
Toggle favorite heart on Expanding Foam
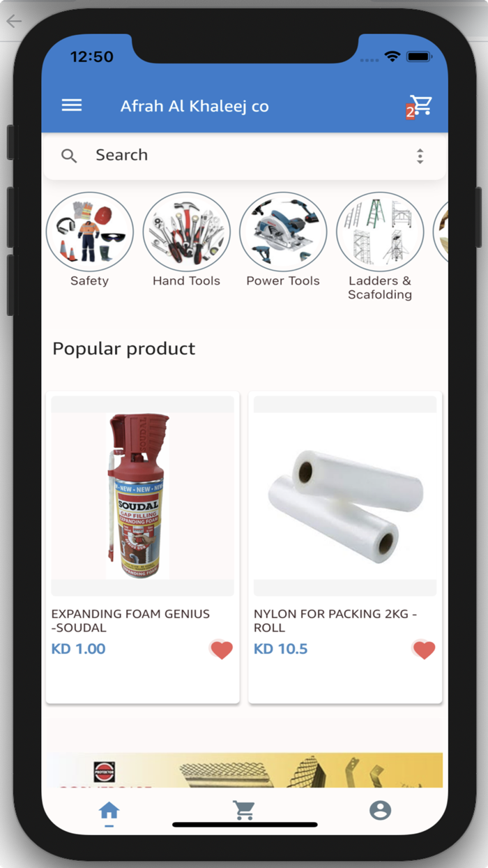(x=222, y=650)
